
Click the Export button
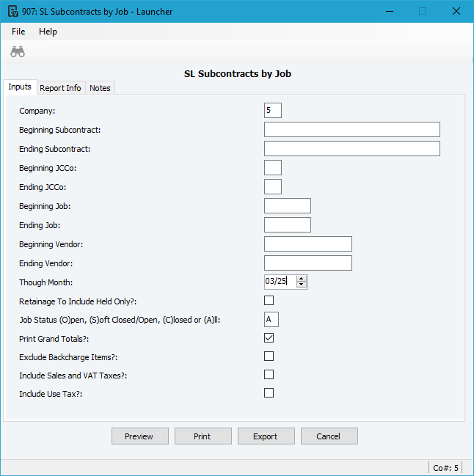tap(266, 436)
